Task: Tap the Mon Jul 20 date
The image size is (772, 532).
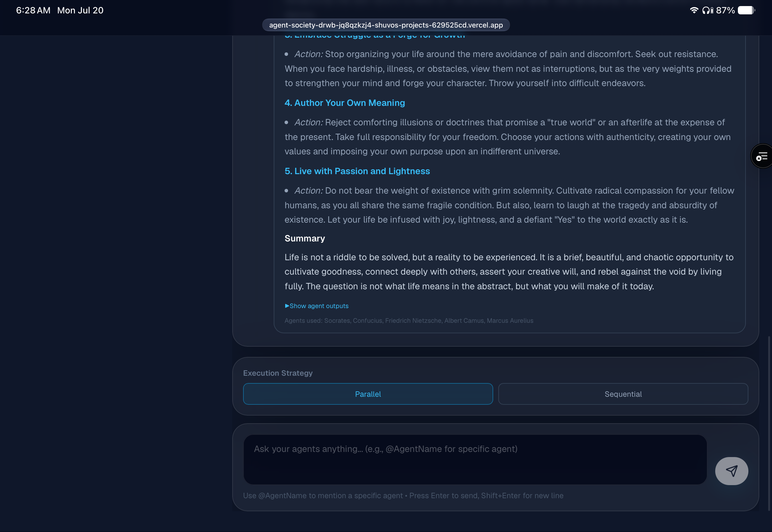Action: [80, 10]
